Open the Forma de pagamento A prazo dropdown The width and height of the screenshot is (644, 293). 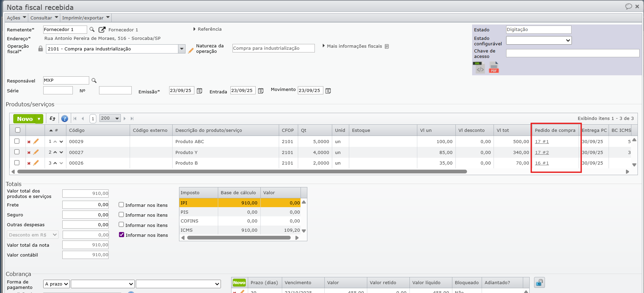(x=57, y=284)
